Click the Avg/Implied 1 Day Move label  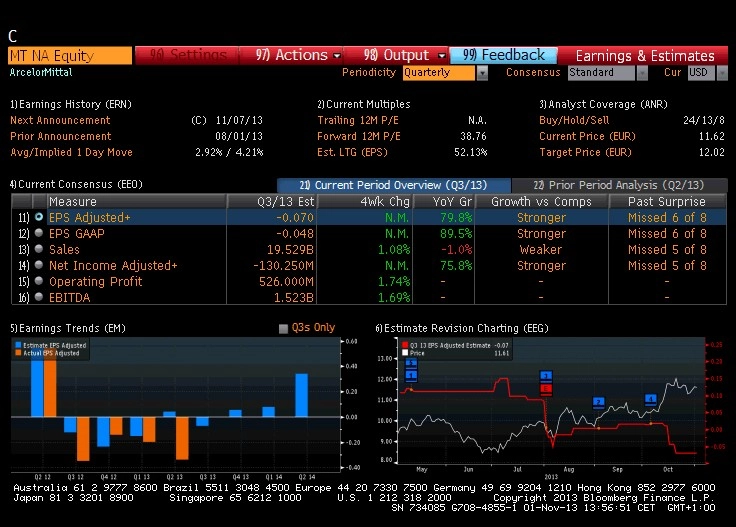tap(71, 152)
